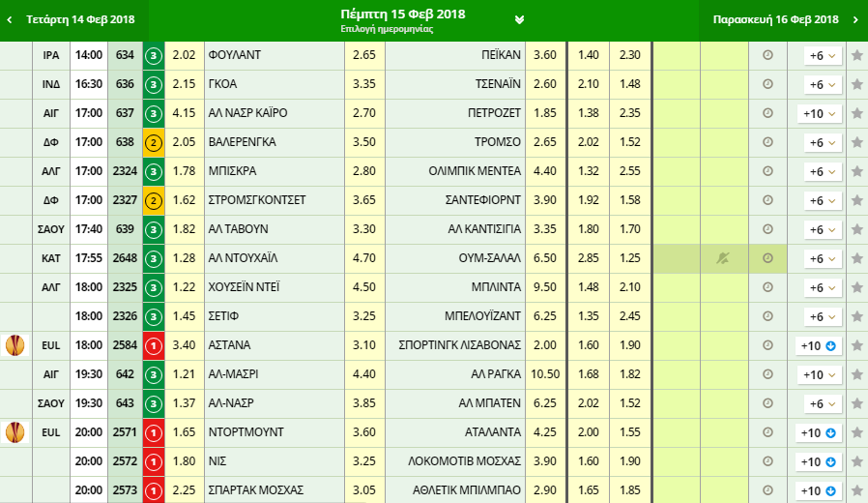Expand +10 markets for ΑΣΤΑΝΑ match
This screenshot has height=503, width=868.
tap(821, 346)
